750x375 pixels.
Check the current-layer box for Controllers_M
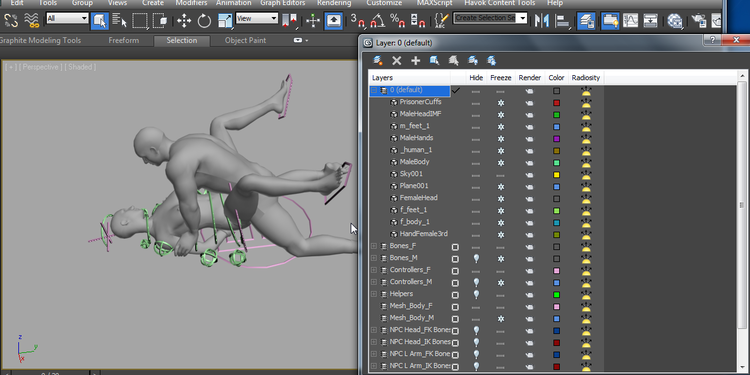(455, 283)
